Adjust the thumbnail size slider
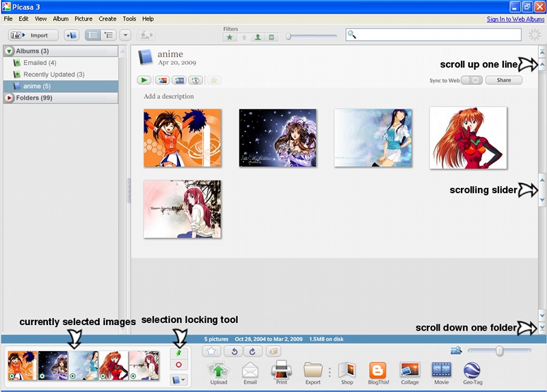Image resolution: width=547 pixels, height=392 pixels. pos(500,350)
